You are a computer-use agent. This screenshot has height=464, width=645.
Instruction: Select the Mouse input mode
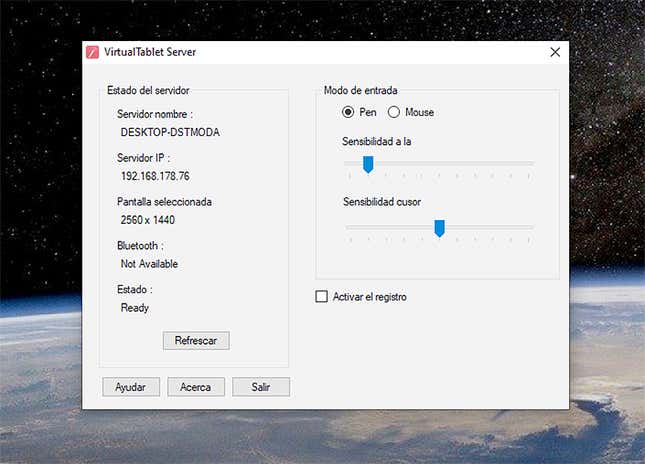(x=394, y=112)
